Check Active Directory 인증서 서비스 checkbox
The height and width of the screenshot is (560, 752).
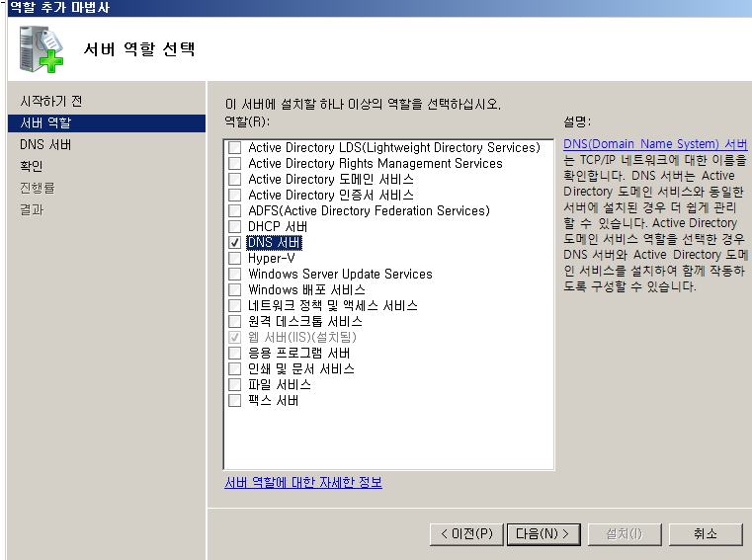coord(234,195)
